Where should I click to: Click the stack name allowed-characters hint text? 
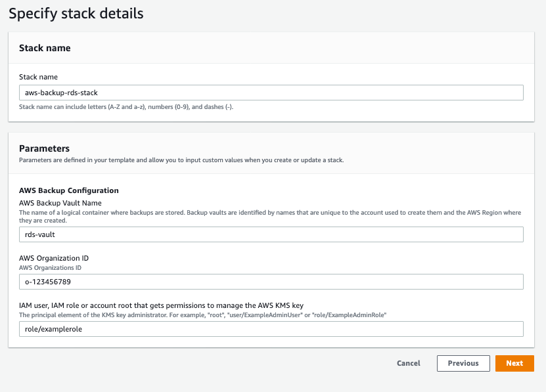tap(126, 106)
